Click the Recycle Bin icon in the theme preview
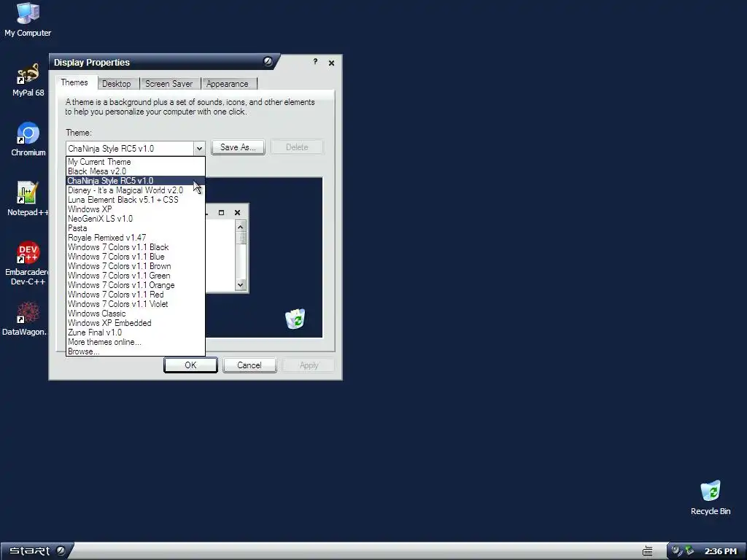 point(295,319)
